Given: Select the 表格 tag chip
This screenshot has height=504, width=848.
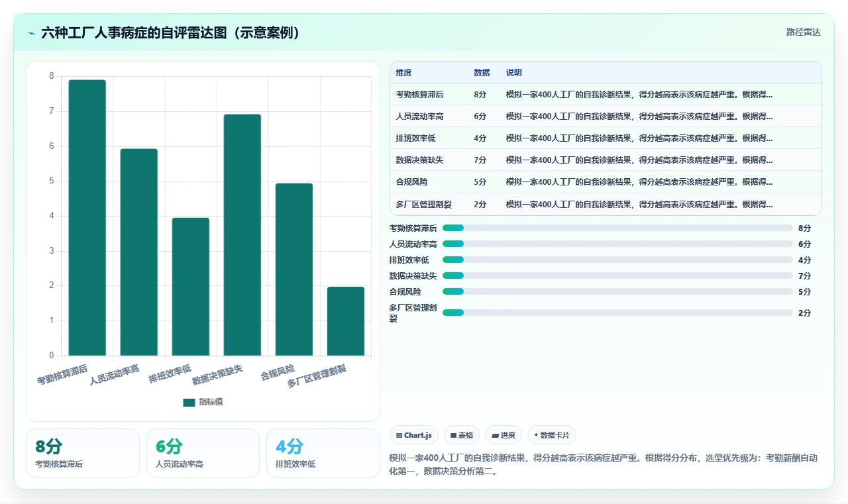Looking at the screenshot, I should click(462, 435).
